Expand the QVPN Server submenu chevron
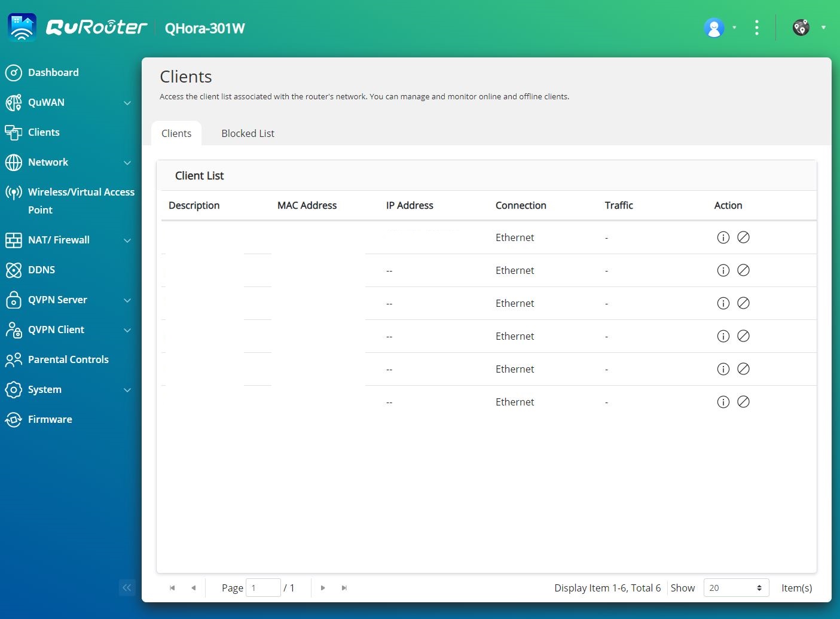Viewport: 840px width, 619px height. click(x=127, y=300)
